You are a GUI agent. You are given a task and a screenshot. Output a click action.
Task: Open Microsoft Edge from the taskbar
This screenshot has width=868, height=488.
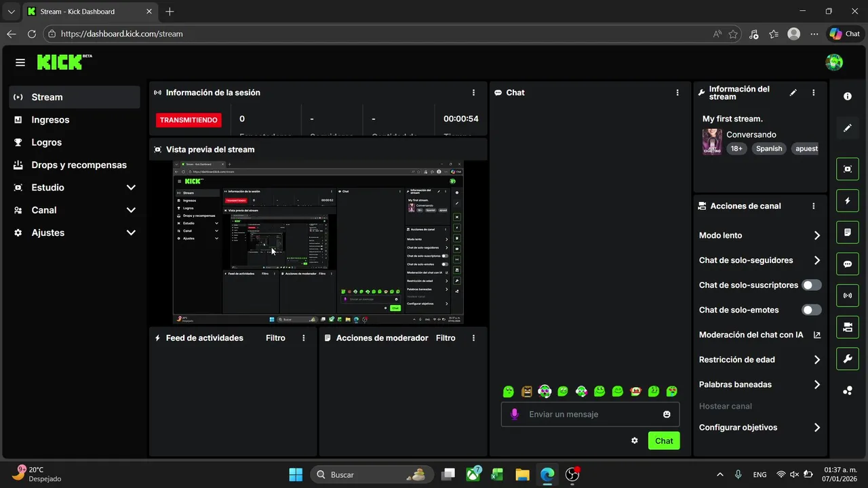547,474
